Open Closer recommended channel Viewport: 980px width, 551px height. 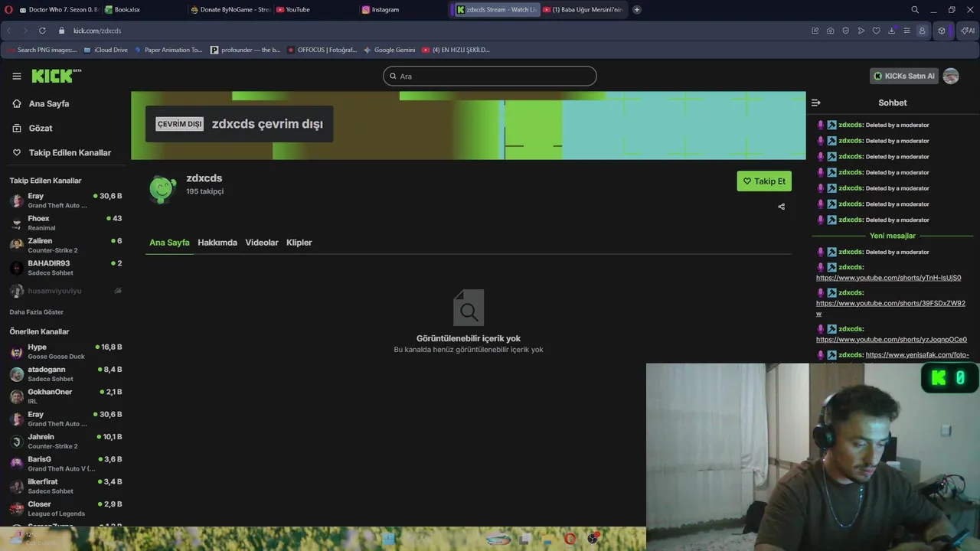(x=66, y=508)
